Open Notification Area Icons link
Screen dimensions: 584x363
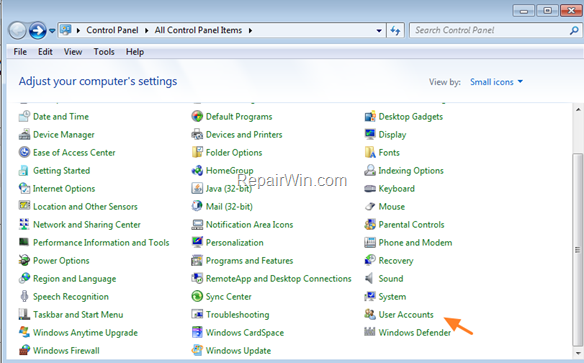click(x=250, y=225)
